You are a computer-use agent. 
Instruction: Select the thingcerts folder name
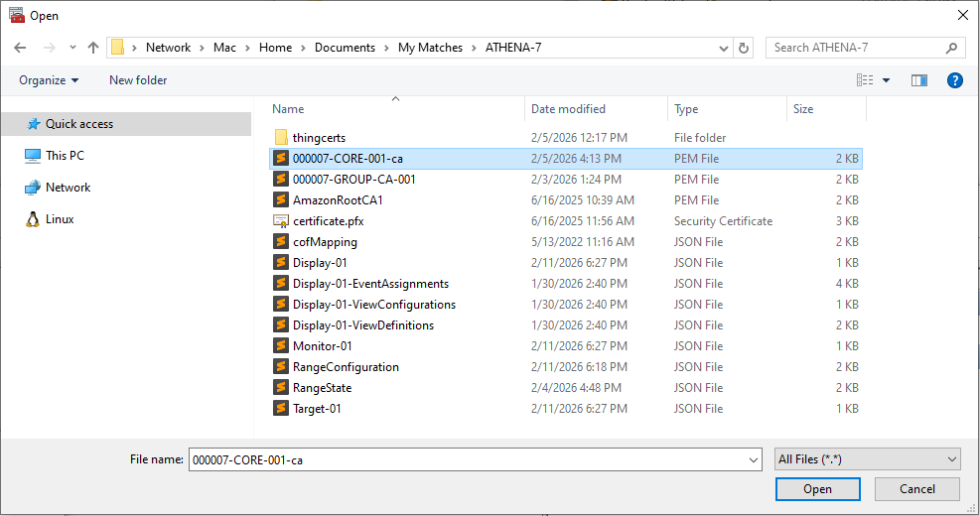(x=319, y=138)
